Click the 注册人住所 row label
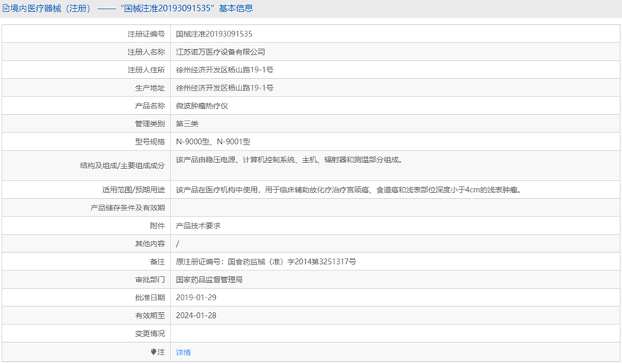The width and height of the screenshot is (622, 364). point(146,69)
